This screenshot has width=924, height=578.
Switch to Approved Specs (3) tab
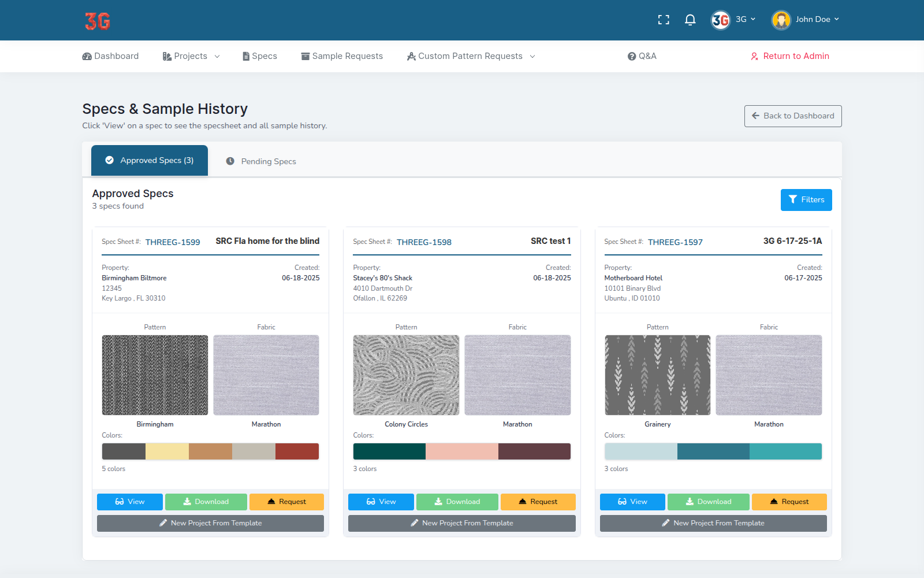point(150,160)
